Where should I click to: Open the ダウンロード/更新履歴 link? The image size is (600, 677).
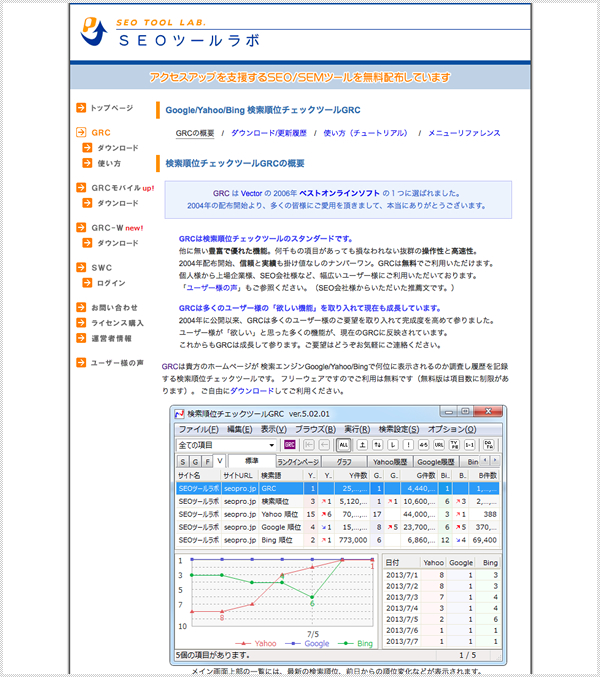[268, 133]
